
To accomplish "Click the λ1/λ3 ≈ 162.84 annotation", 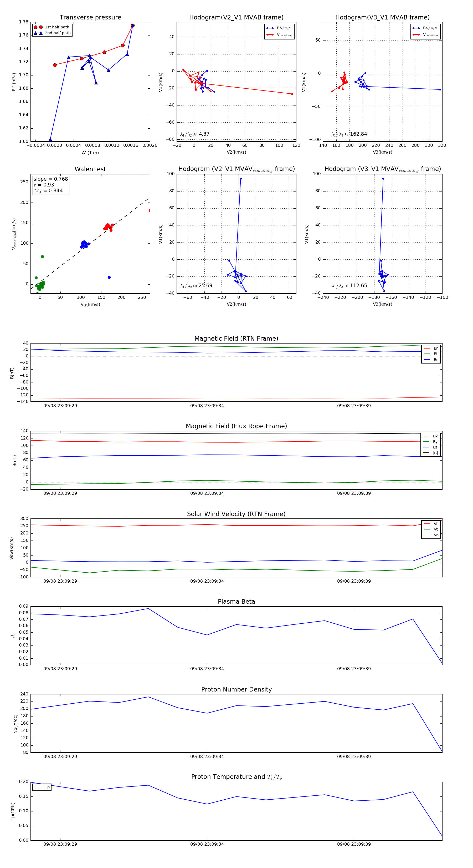I will 349,134.
